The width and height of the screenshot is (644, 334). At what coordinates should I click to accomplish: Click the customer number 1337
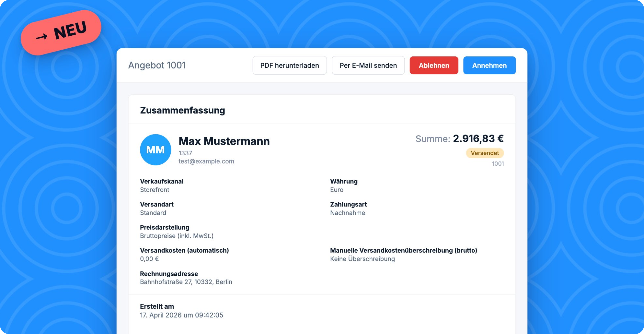[185, 153]
